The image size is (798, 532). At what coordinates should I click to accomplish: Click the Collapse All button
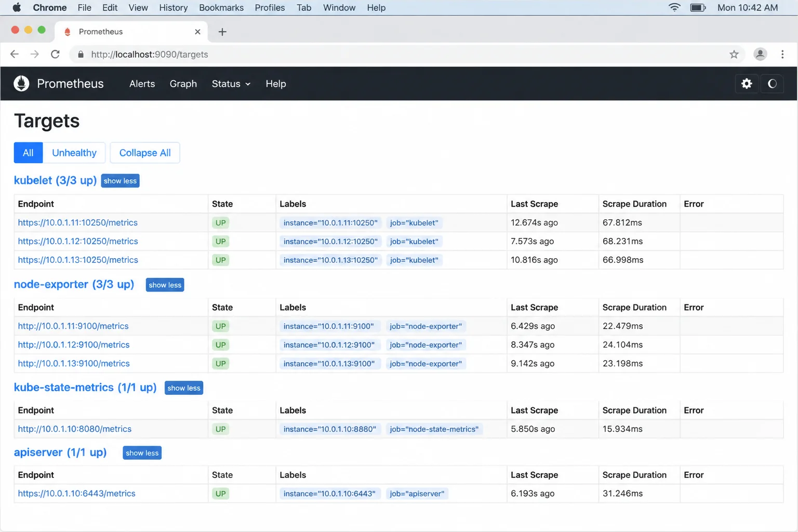click(145, 153)
